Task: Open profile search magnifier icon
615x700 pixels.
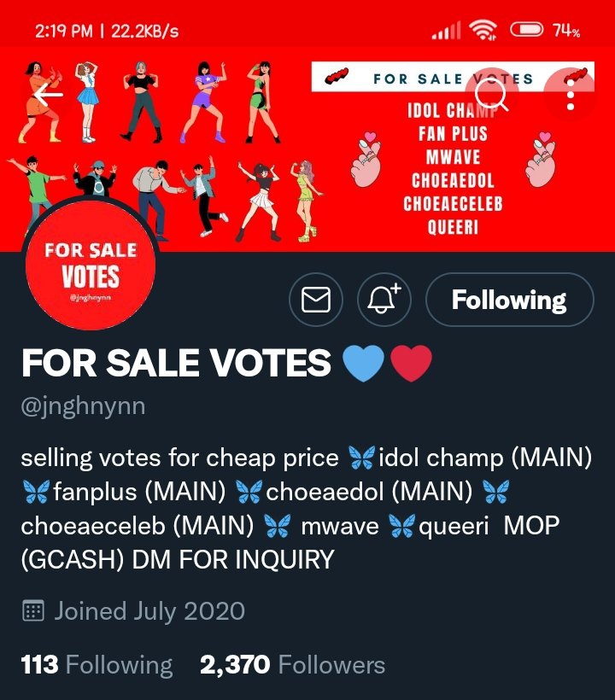Action: [x=491, y=95]
